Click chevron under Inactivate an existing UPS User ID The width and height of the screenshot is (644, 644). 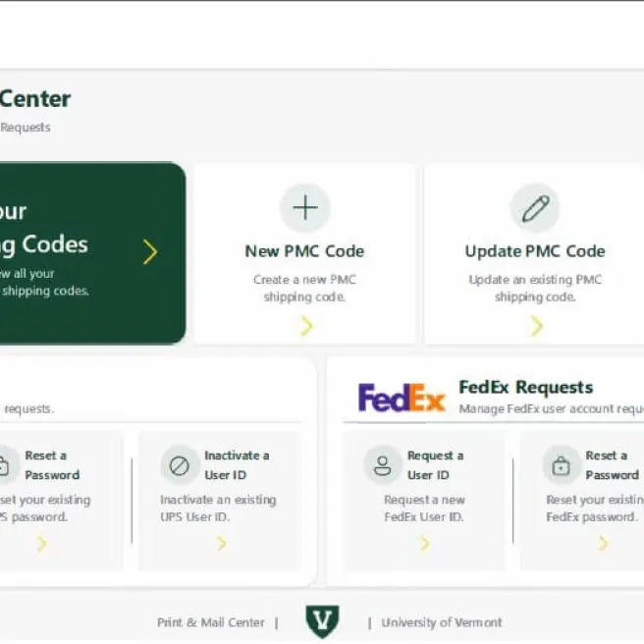tap(222, 543)
